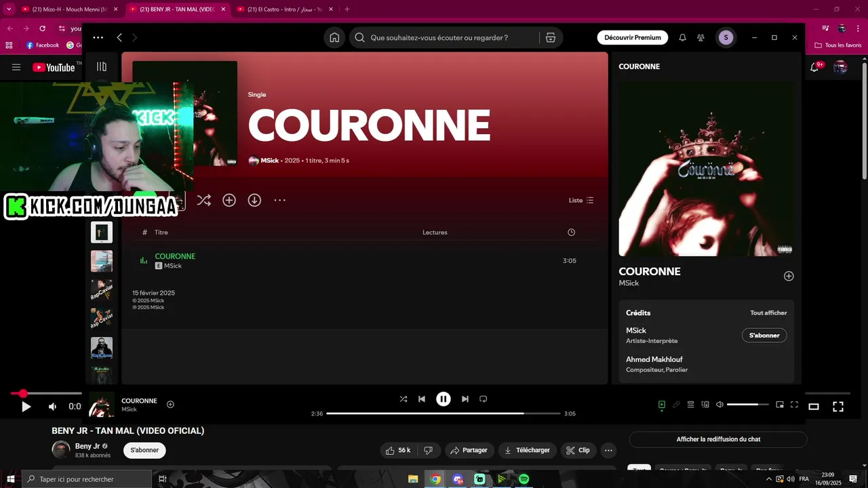Pause the Spotify playback

(443, 399)
